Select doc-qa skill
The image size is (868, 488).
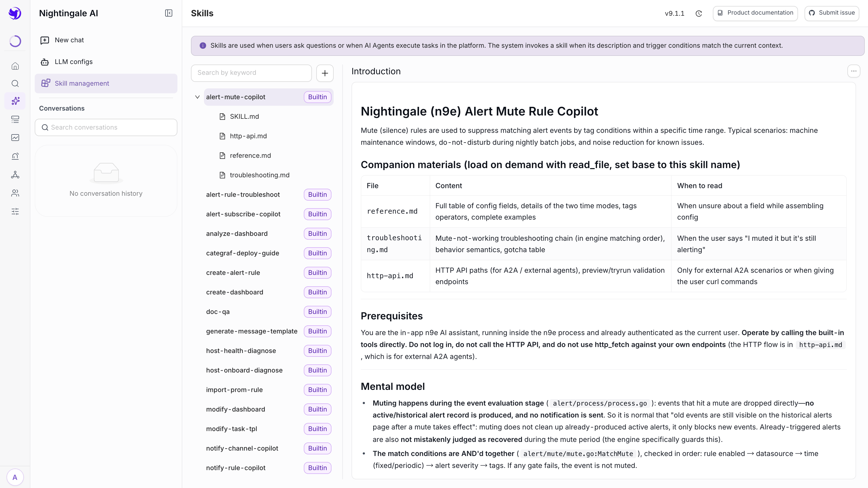pos(269,312)
